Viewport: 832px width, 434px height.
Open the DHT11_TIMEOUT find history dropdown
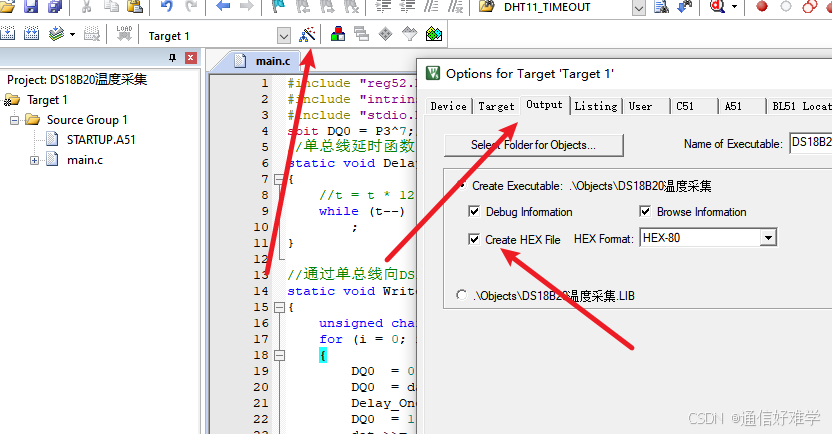point(639,8)
